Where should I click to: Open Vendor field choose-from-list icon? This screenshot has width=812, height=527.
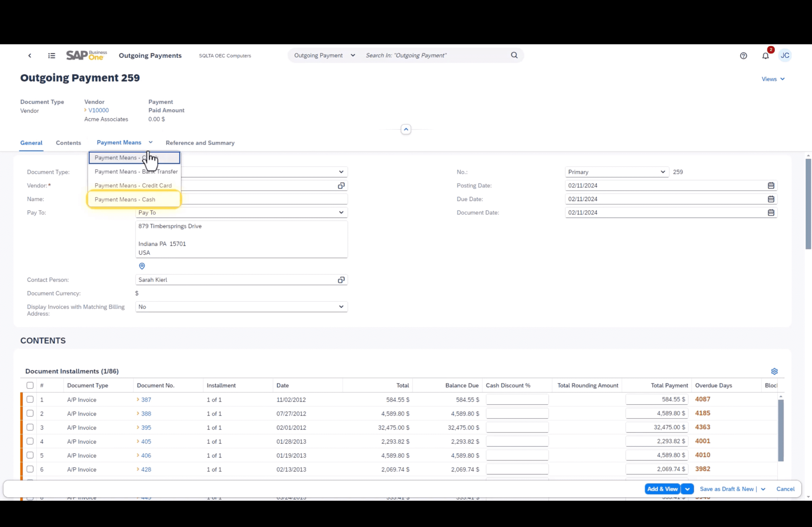pos(341,185)
